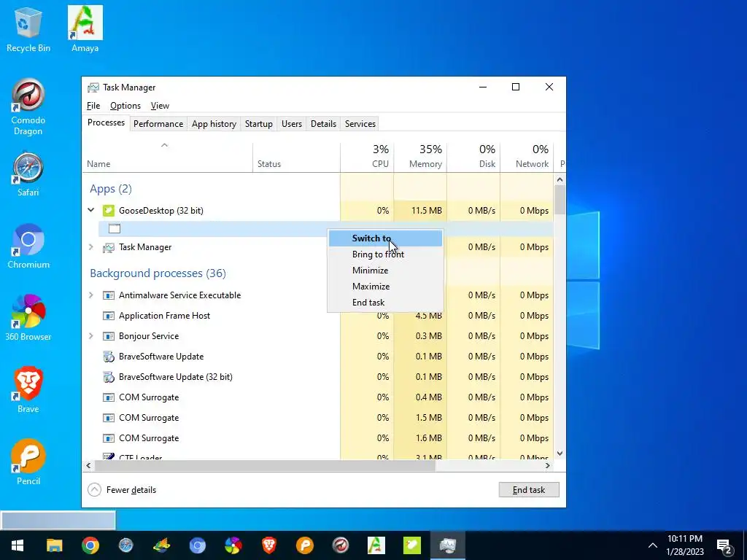Show hidden system tray icons
This screenshot has width=747, height=560.
click(x=653, y=545)
